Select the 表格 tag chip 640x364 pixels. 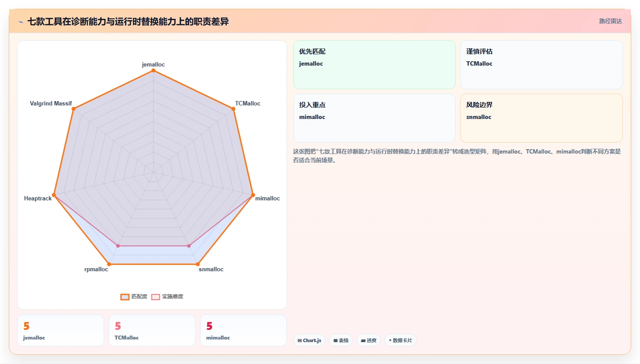(341, 340)
